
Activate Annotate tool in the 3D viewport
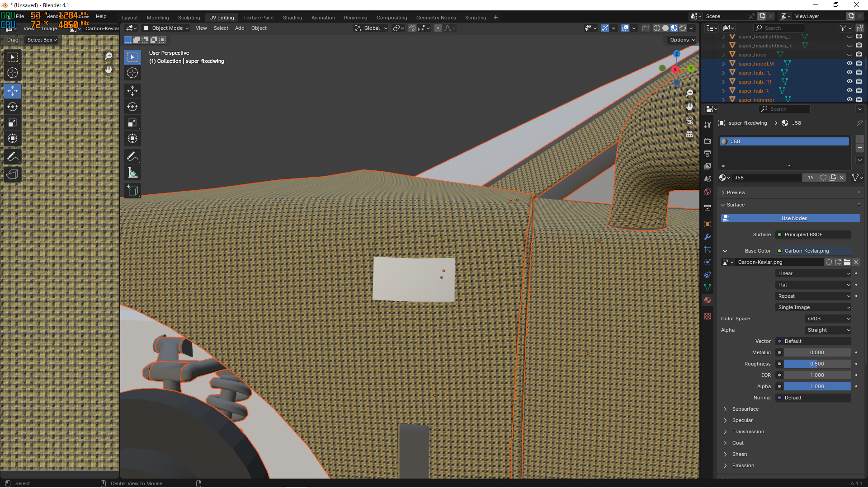coord(132,157)
